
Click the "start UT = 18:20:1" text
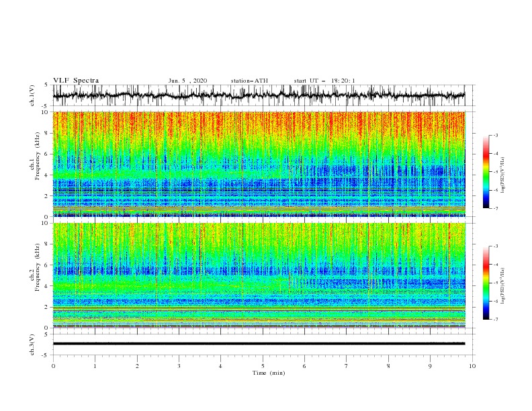[x=324, y=81]
